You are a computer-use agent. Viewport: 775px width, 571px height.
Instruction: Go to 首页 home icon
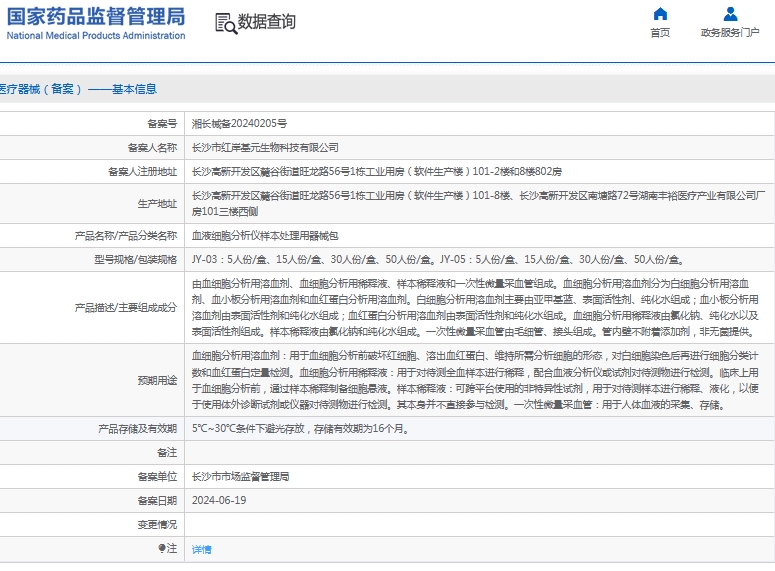pos(660,13)
